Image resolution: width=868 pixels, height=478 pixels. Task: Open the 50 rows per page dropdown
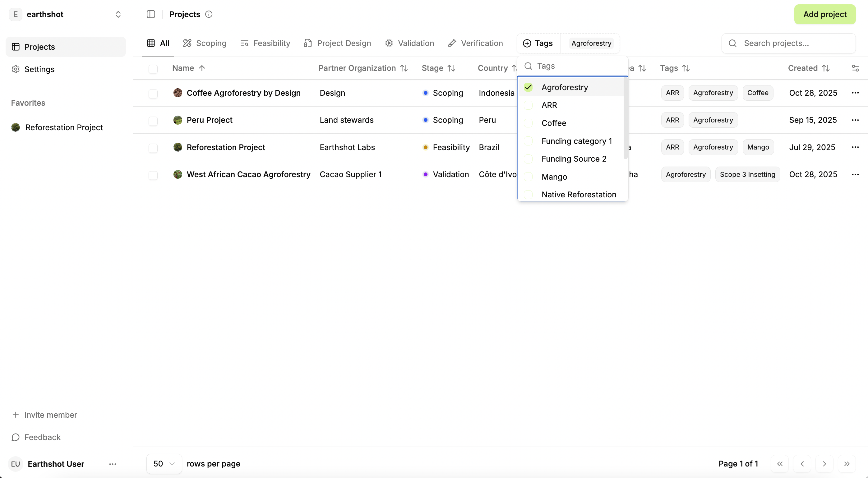164,463
